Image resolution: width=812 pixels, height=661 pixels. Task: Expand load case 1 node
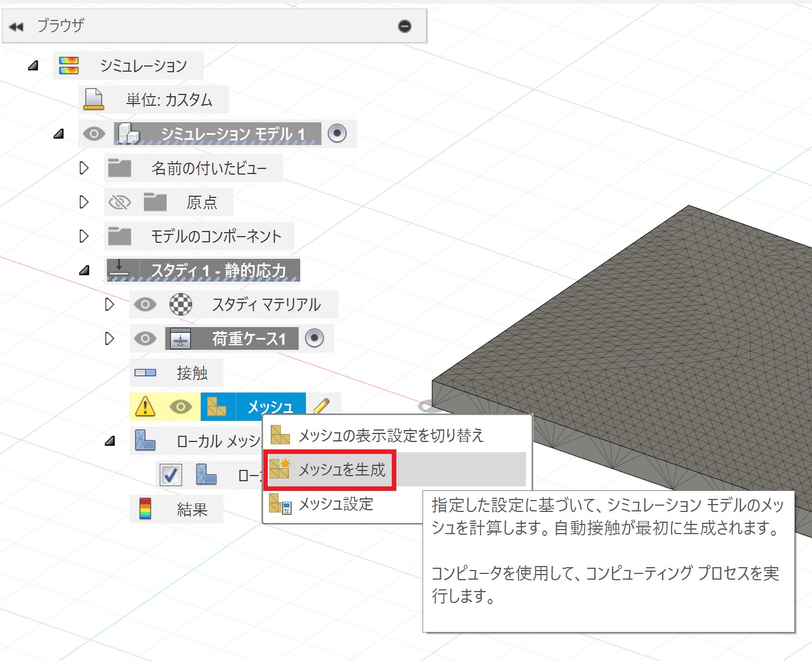(110, 338)
